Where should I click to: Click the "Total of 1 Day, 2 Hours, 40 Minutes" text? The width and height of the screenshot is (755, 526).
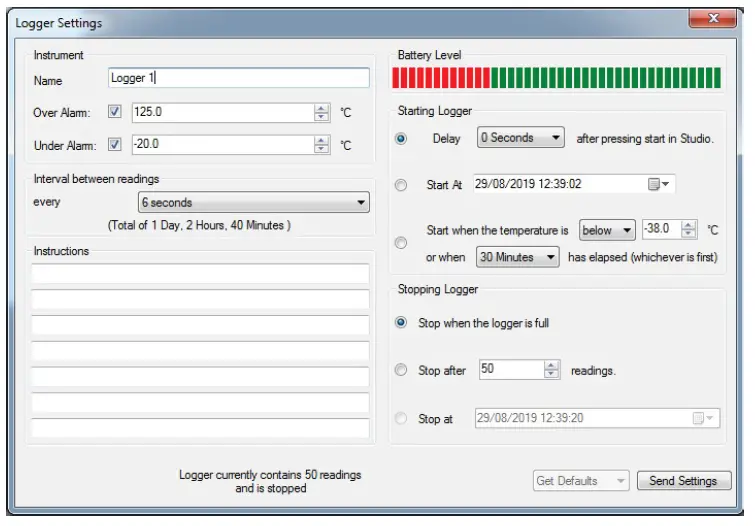(x=199, y=225)
